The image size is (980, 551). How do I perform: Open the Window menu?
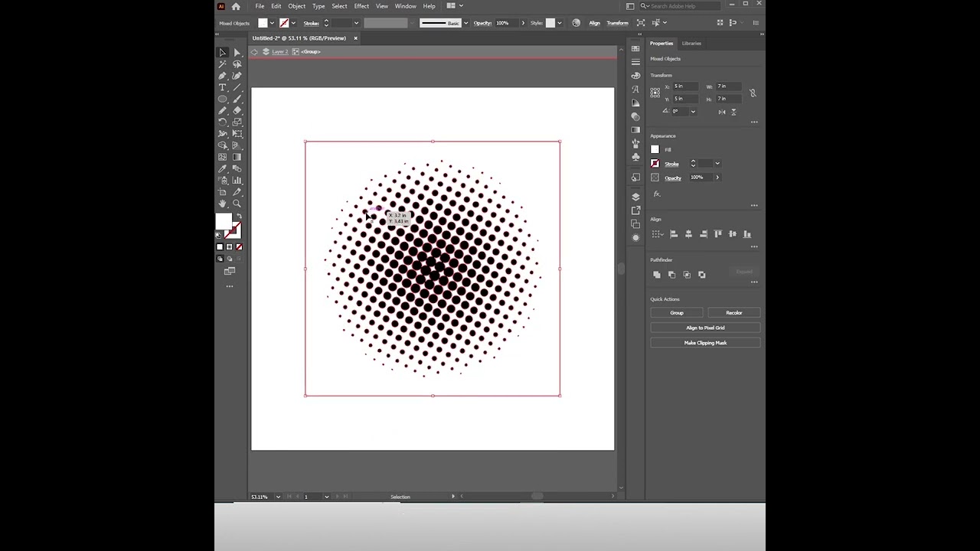(405, 6)
